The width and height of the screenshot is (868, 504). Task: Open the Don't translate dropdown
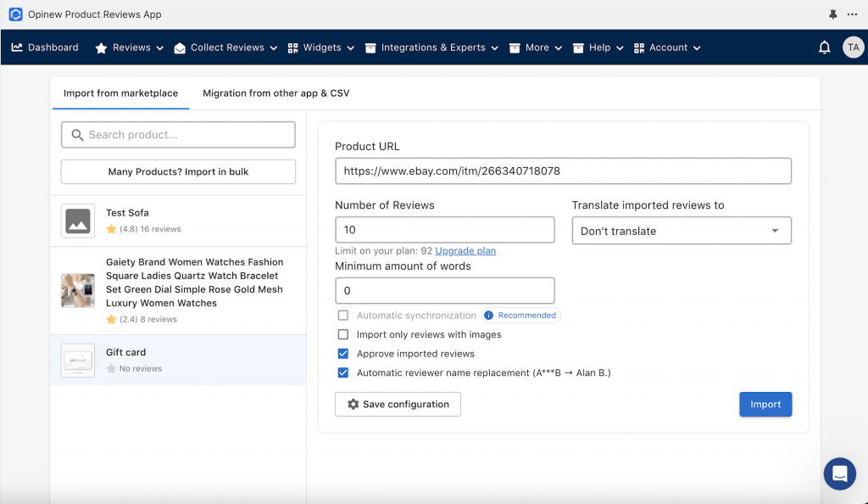click(x=682, y=231)
